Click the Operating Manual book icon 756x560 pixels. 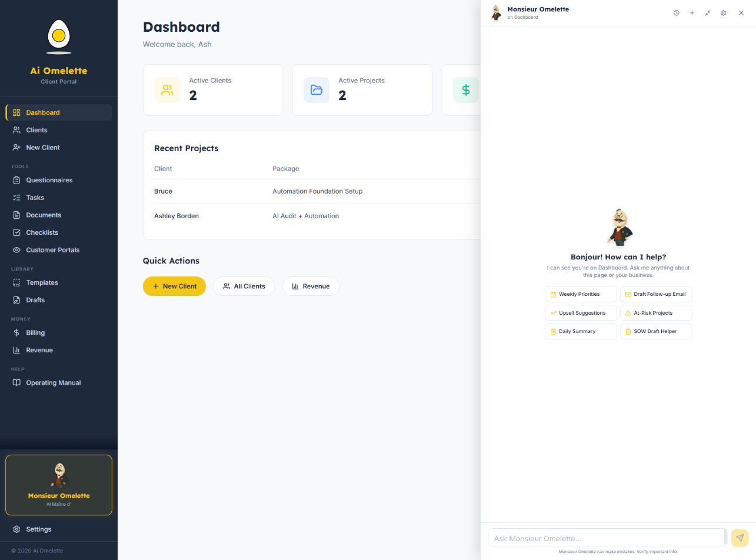16,383
